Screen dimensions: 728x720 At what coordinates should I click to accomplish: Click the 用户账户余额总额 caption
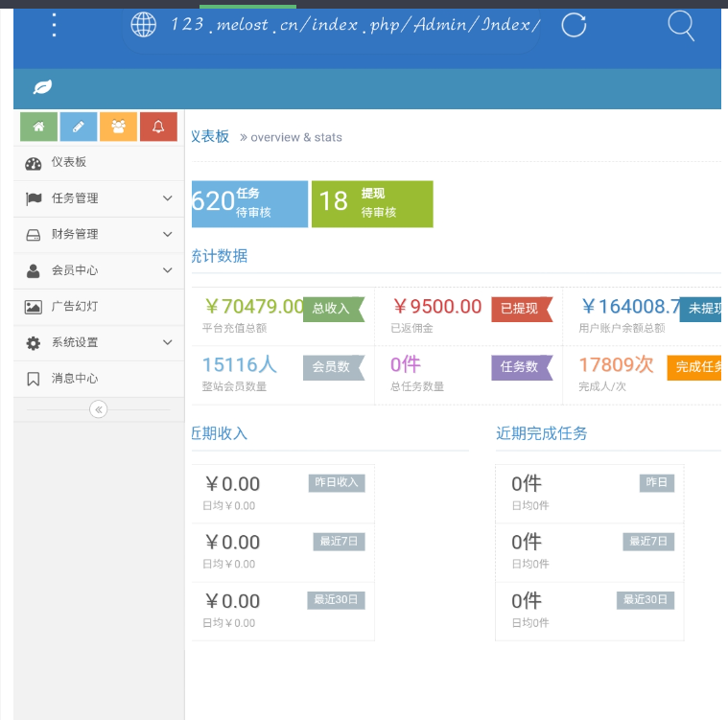coord(622,328)
